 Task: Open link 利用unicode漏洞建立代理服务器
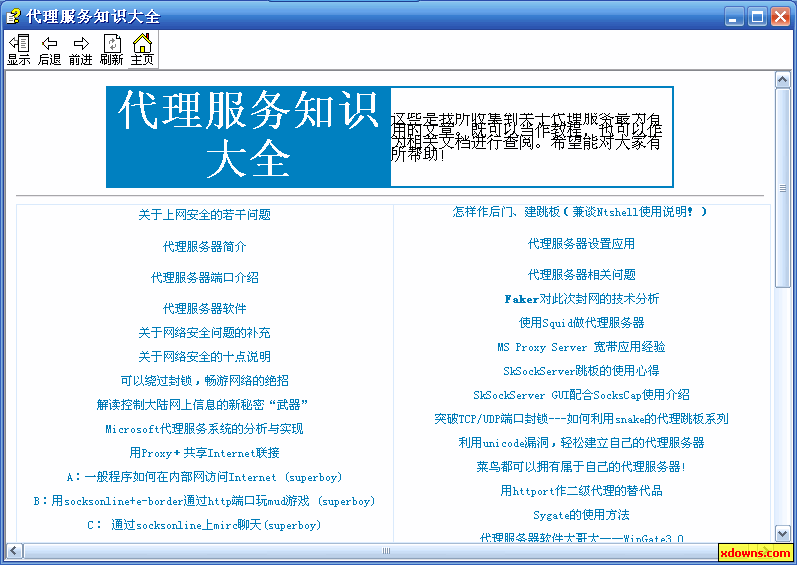(x=581, y=443)
